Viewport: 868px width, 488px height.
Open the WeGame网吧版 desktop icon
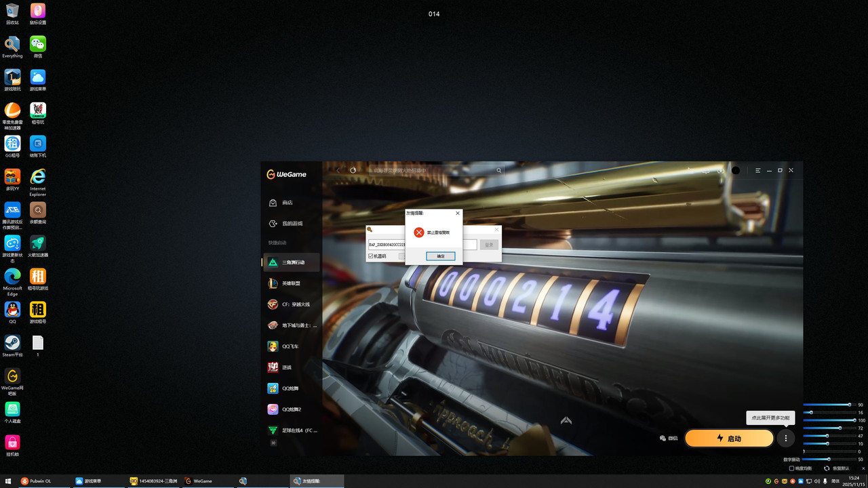tap(12, 381)
